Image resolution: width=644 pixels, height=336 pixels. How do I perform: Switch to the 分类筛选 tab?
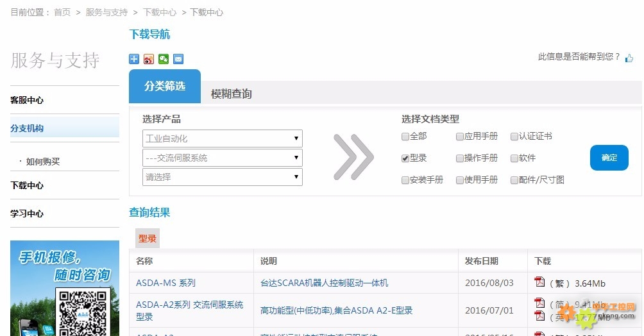(165, 87)
